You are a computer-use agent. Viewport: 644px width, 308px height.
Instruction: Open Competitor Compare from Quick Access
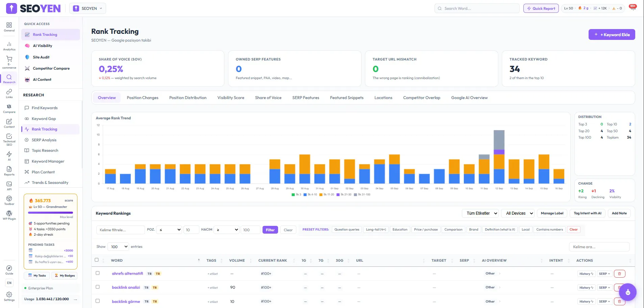[x=51, y=68]
